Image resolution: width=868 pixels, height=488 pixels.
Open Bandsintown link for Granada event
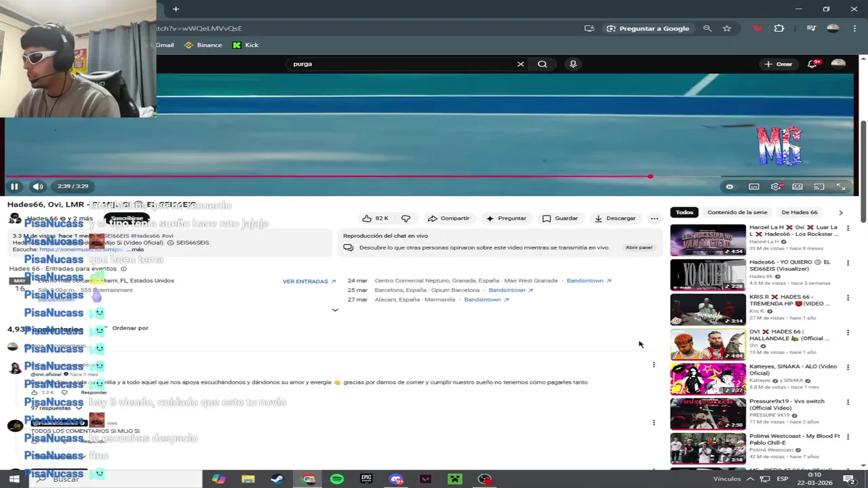coord(589,281)
